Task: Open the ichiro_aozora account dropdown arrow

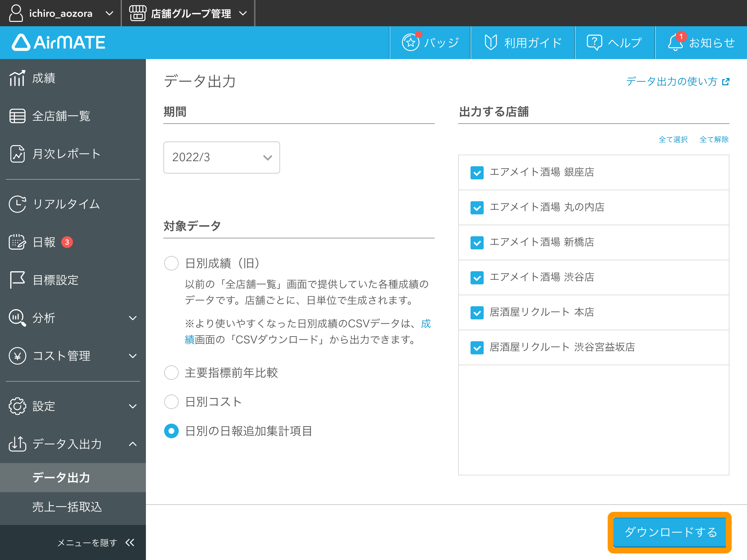Action: [109, 13]
